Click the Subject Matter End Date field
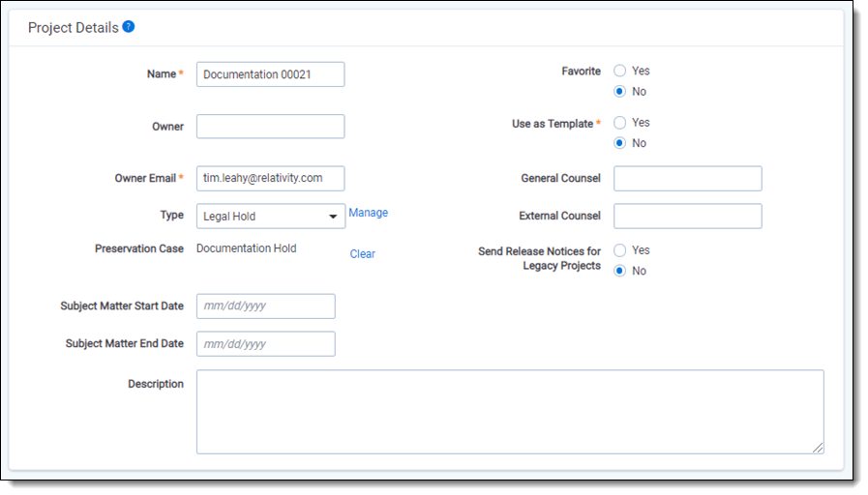The width and height of the screenshot is (868, 495). tap(265, 344)
